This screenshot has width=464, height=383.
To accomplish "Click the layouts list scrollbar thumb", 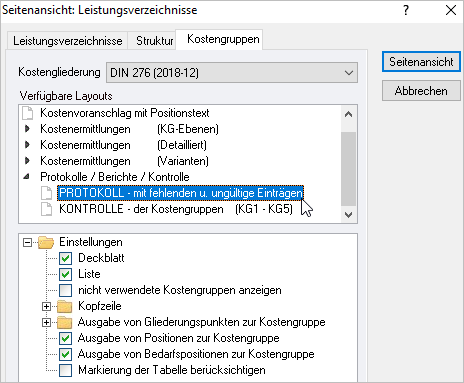I will [x=349, y=169].
